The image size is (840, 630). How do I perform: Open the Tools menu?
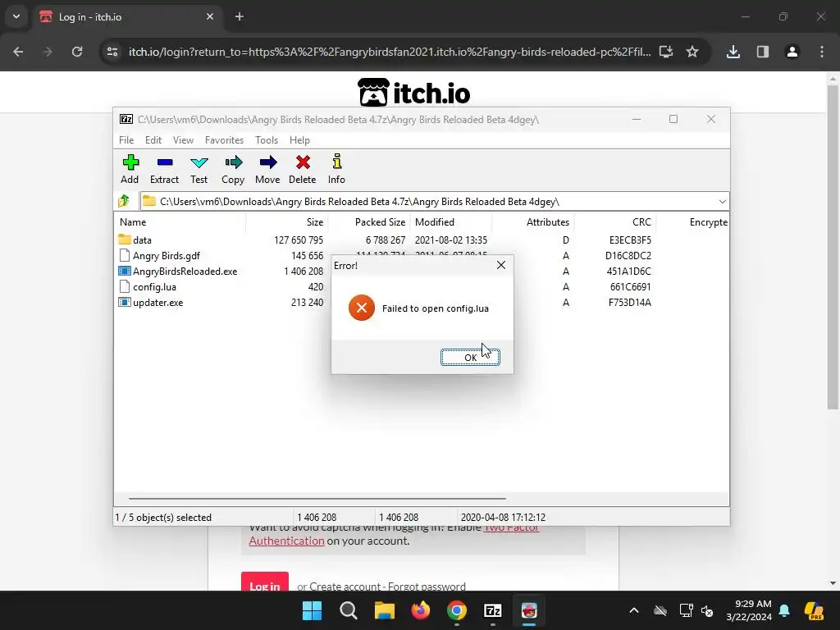267,139
